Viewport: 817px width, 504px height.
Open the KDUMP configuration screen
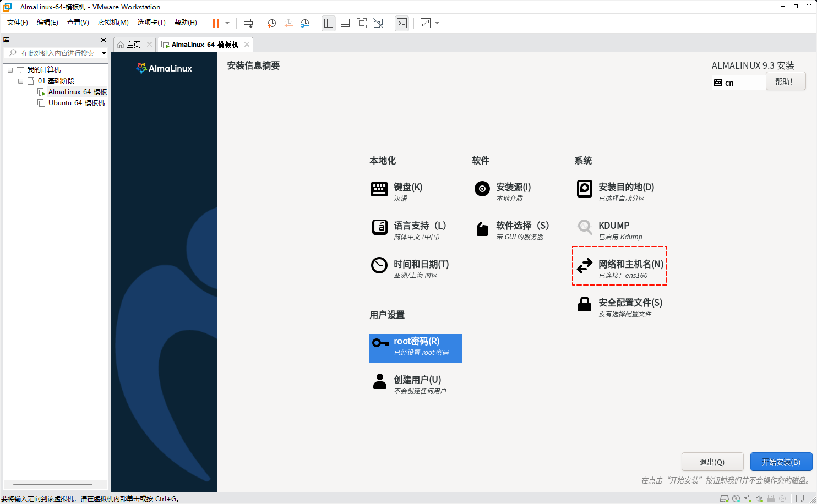click(x=614, y=226)
